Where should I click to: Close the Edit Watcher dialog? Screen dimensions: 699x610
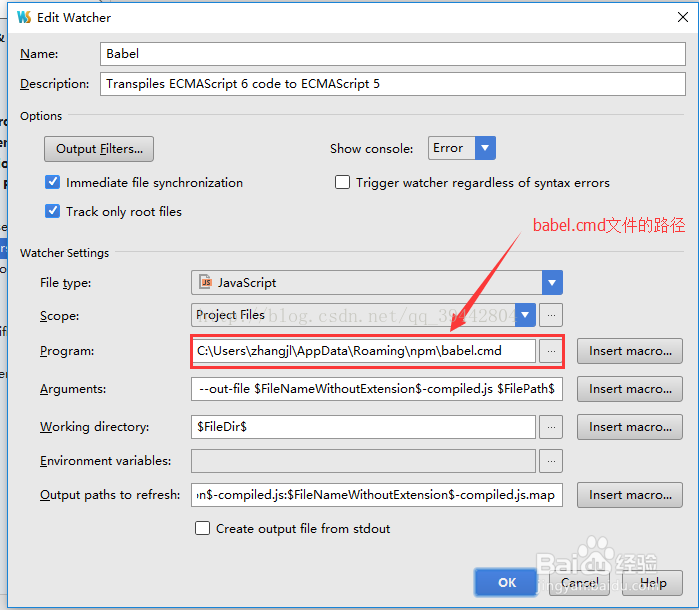pos(683,17)
